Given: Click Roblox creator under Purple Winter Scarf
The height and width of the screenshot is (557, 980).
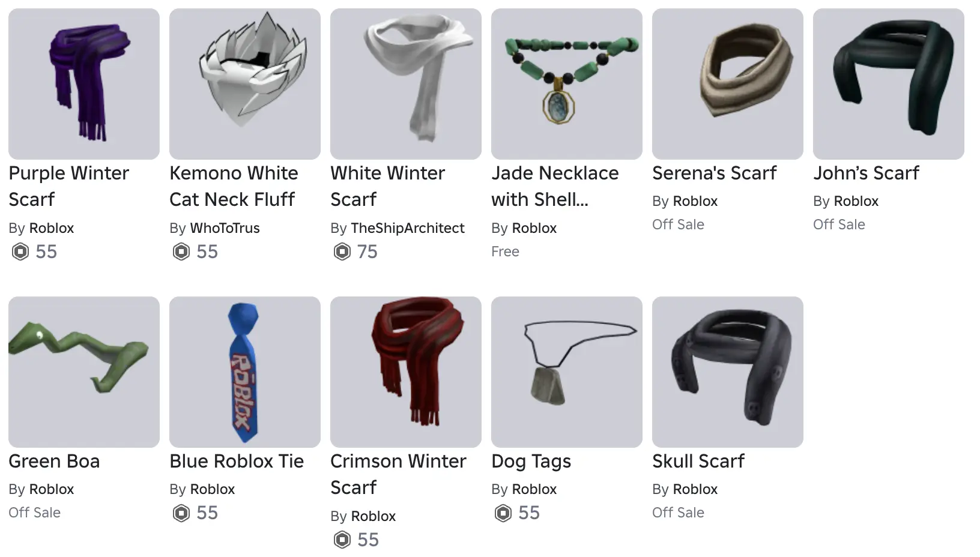Looking at the screenshot, I should point(52,228).
